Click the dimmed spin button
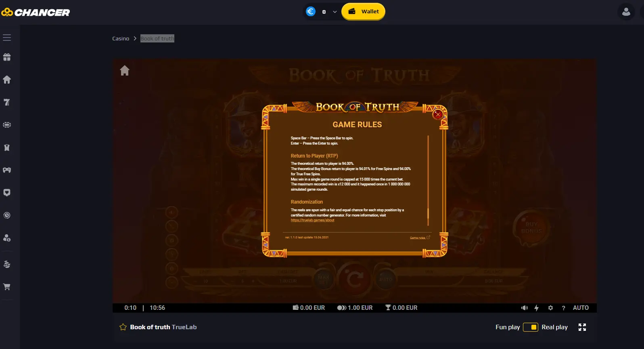Screen dimensions: 644x349 tap(354, 279)
